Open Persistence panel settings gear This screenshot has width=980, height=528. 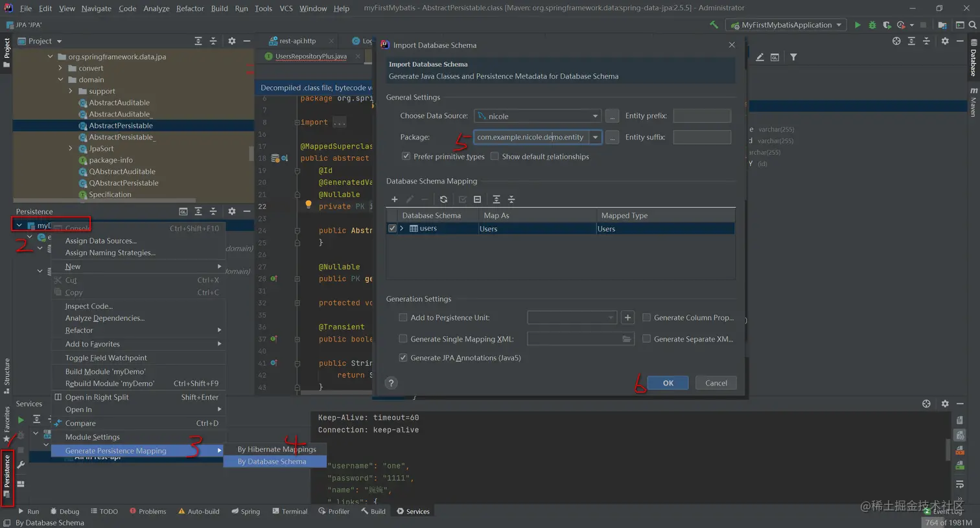(x=231, y=211)
